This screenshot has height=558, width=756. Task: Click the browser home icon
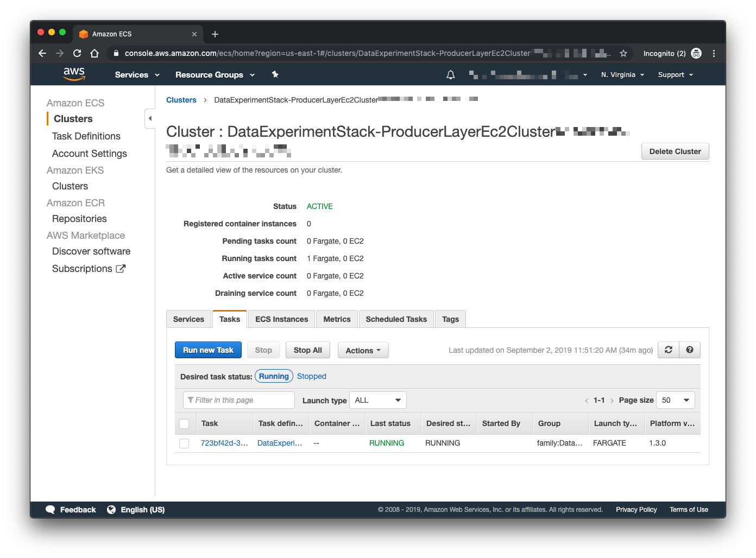click(94, 53)
